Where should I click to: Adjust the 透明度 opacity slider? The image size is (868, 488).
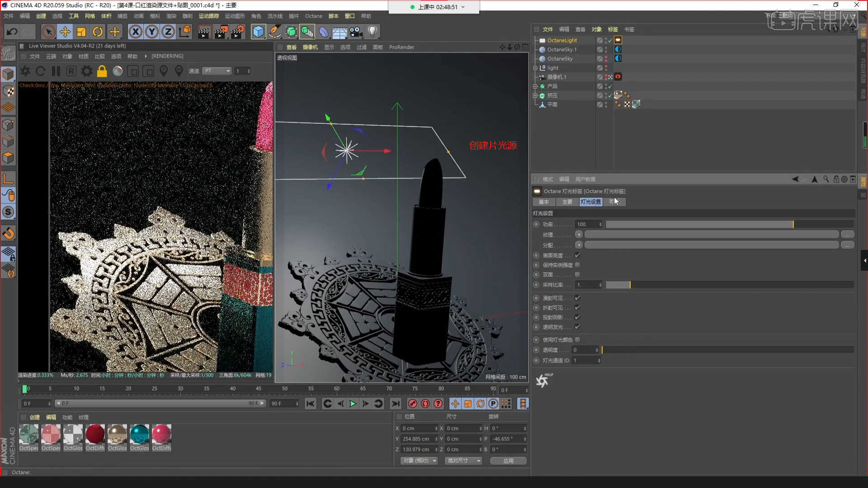pyautogui.click(x=728, y=350)
